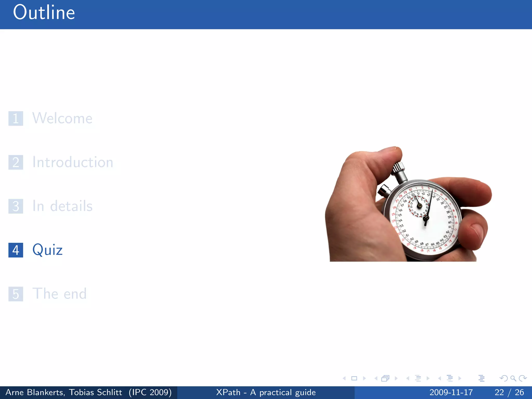Open the Welcome outline entry
532x399 pixels.
pyautogui.click(x=62, y=118)
